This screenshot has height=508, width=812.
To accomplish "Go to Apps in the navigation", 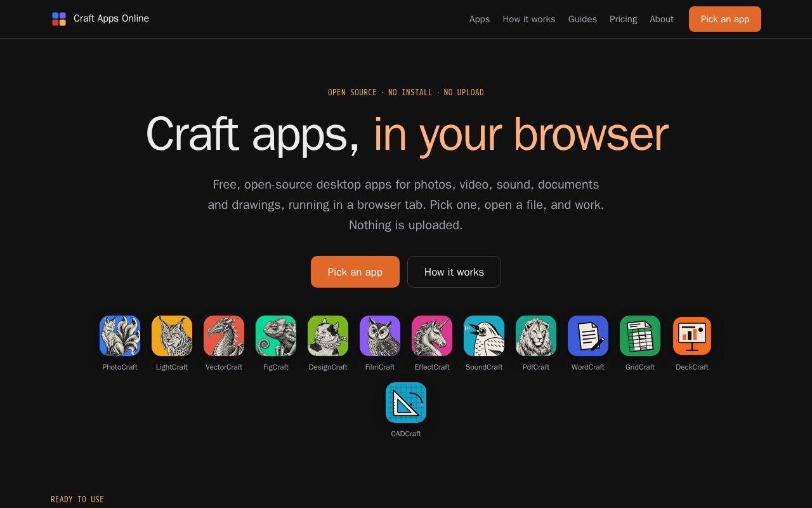I will click(x=480, y=19).
